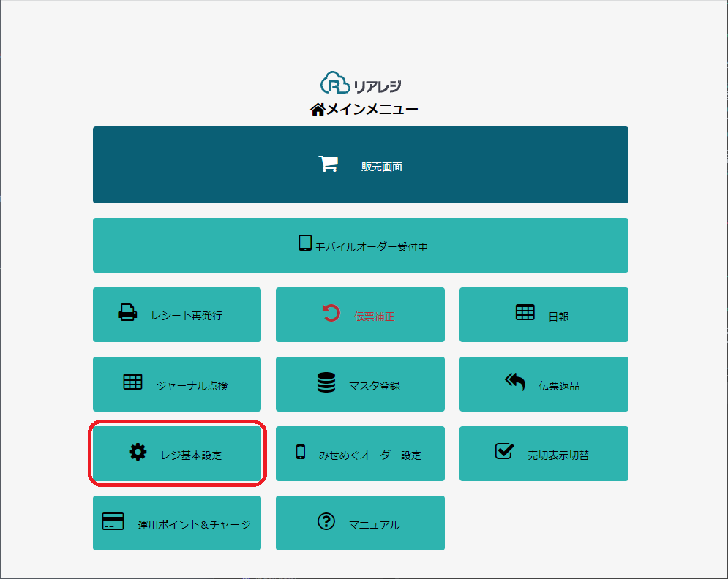Click the home icon beside メインメニュー
The image size is (728, 579).
coord(318,110)
